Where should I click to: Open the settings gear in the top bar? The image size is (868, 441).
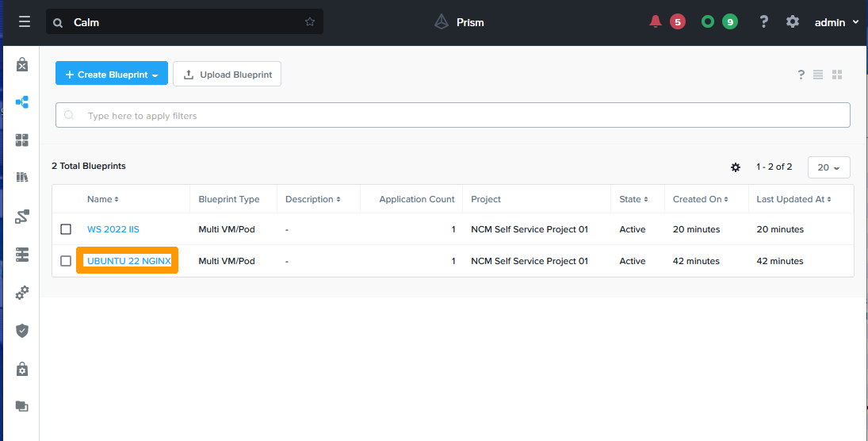click(792, 22)
